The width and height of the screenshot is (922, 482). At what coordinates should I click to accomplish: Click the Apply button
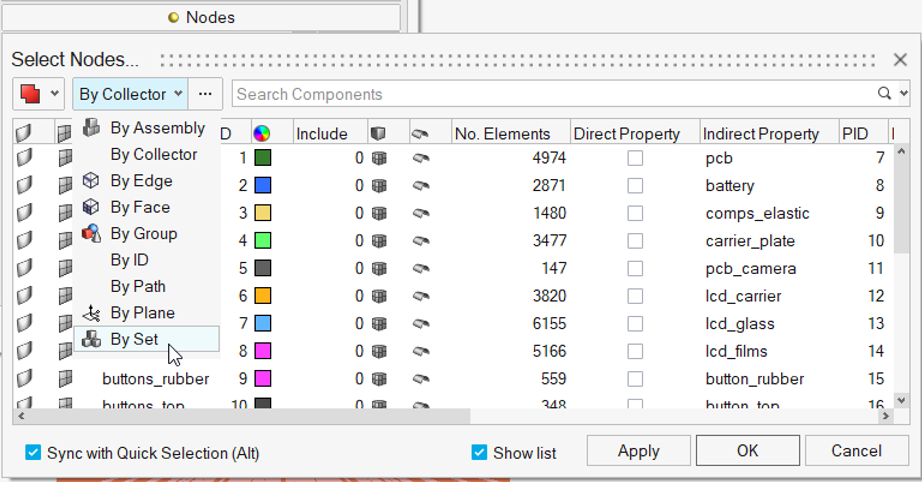[x=639, y=451]
